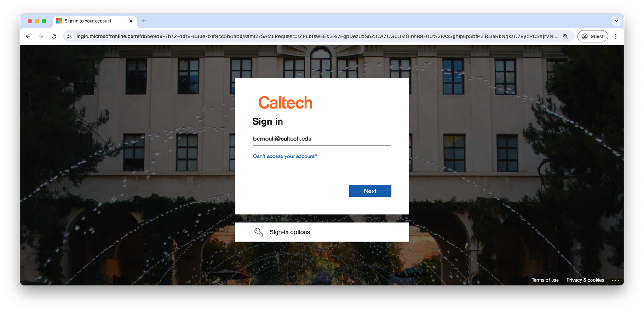Click the blue Next button
Image resolution: width=644 pixels, height=312 pixels.
370,191
